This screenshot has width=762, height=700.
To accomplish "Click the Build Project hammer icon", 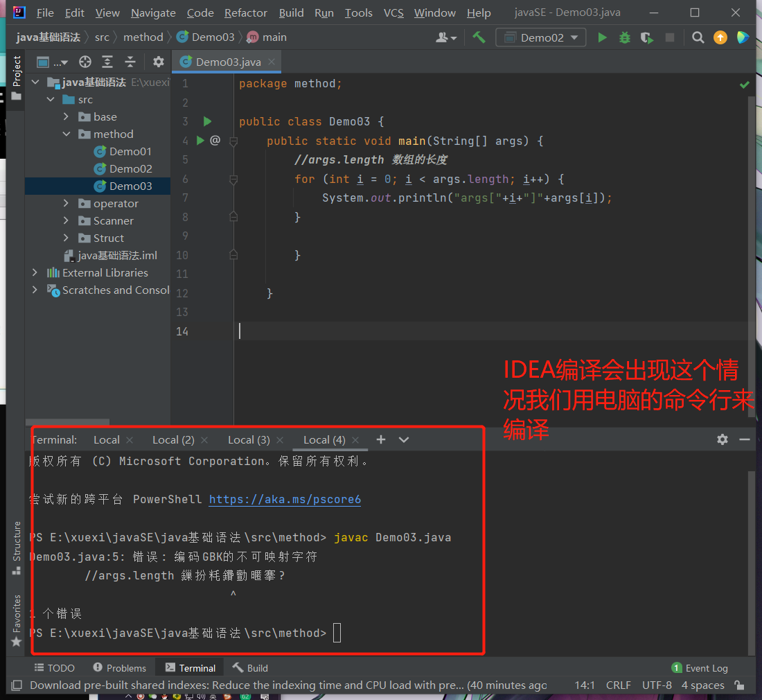I will [479, 37].
